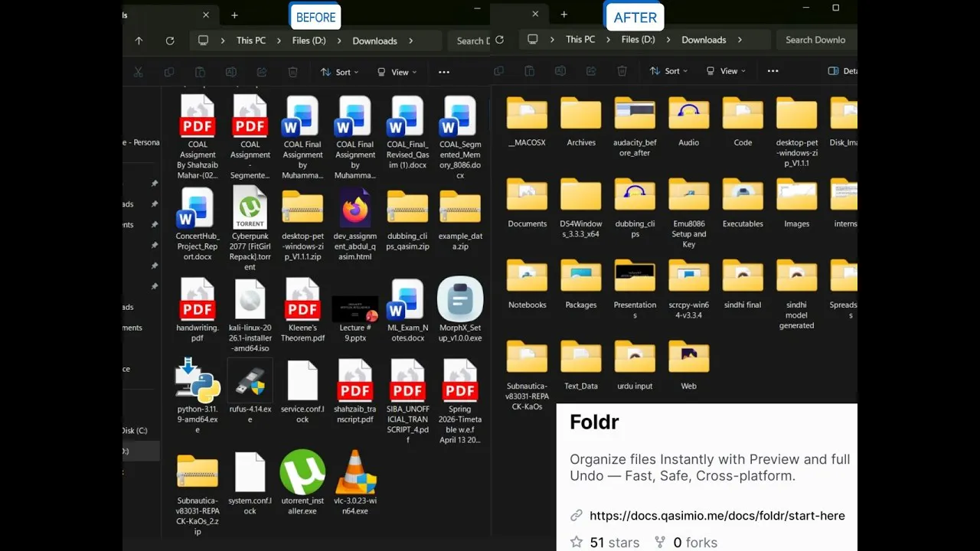Viewport: 980px width, 551px height.
Task: Click the system.conf.lock file name
Action: click(250, 506)
